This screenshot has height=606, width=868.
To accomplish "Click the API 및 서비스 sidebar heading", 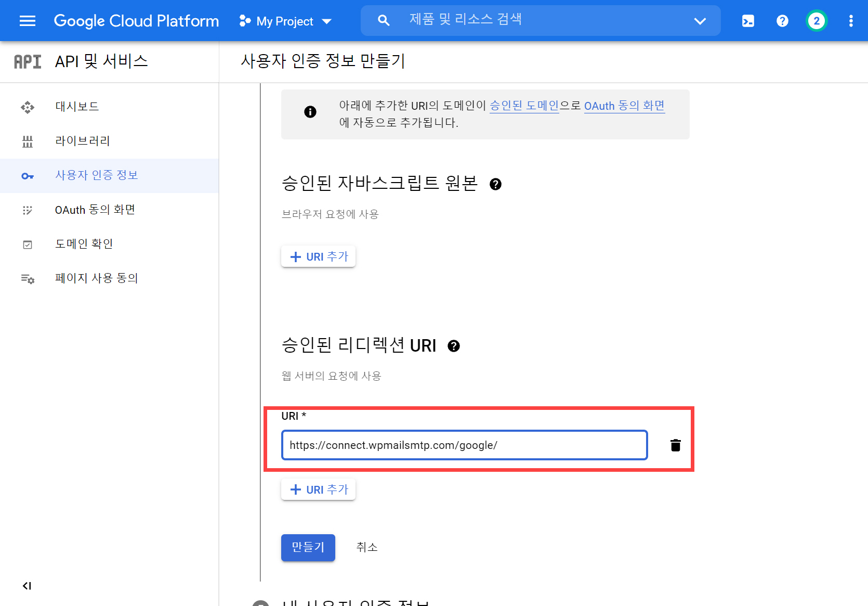I will pos(101,61).
